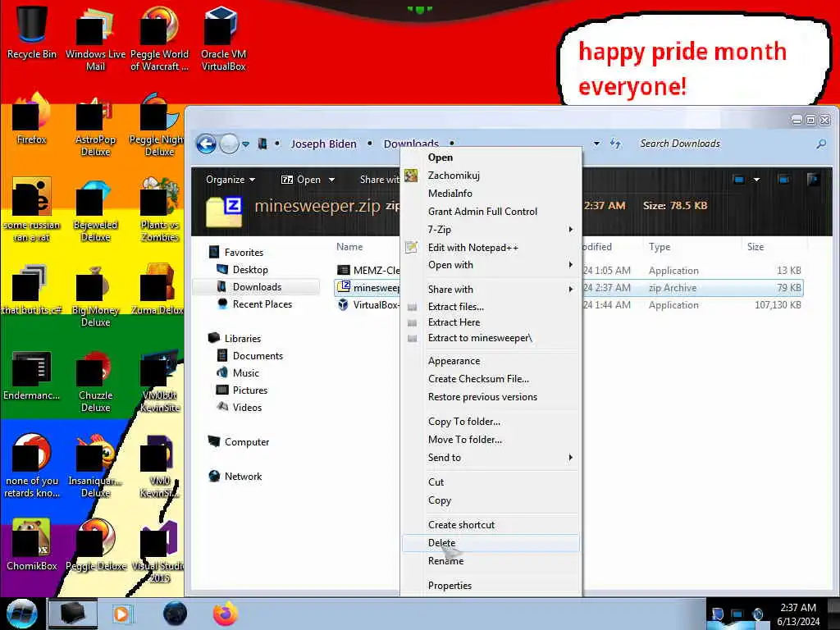Open the dropdown arrow beside Open button
This screenshot has height=630, width=840.
pyautogui.click(x=331, y=180)
